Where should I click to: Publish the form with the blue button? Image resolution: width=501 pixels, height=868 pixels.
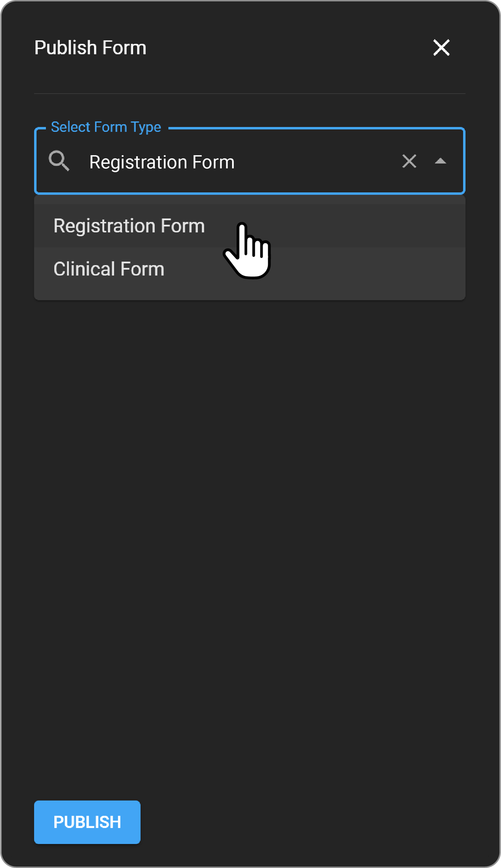(x=87, y=822)
